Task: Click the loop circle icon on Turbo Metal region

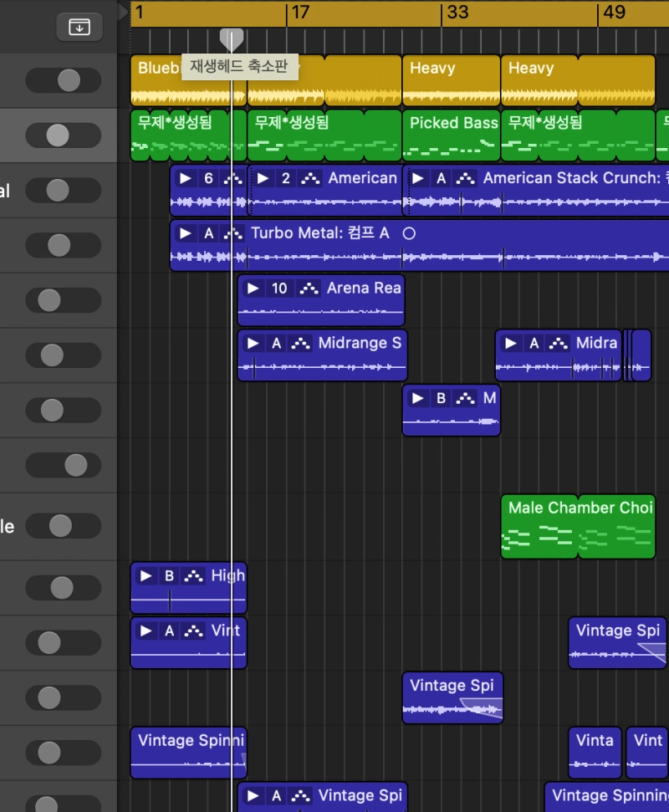Action: coord(409,233)
